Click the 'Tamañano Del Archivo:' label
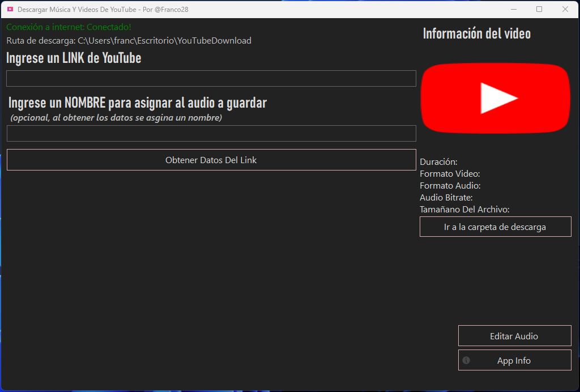The image size is (580, 392). coord(464,210)
